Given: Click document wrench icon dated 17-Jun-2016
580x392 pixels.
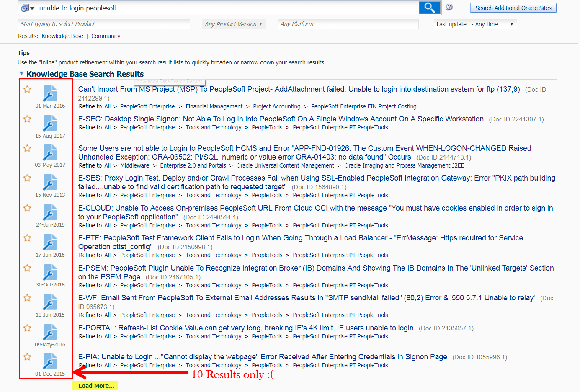Looking at the screenshot, I should click(x=50, y=242).
